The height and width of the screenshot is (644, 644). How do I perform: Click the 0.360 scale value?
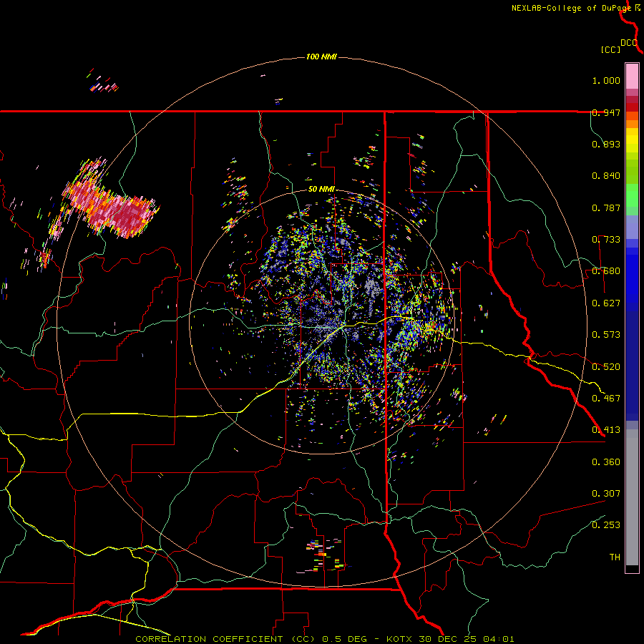606,462
